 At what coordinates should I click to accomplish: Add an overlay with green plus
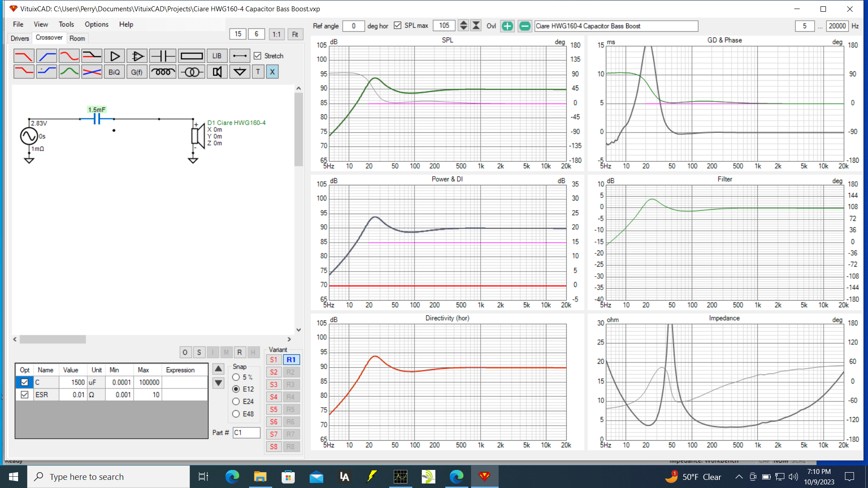[x=508, y=26]
